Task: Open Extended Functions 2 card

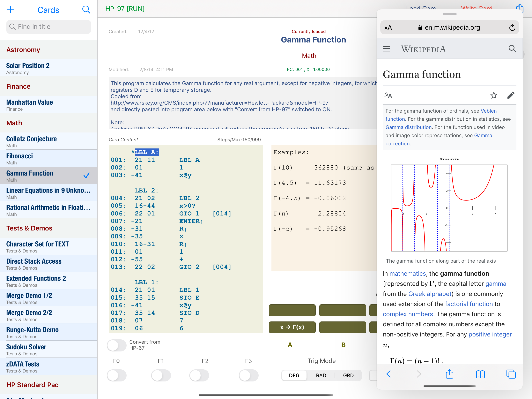Action: 48,281
